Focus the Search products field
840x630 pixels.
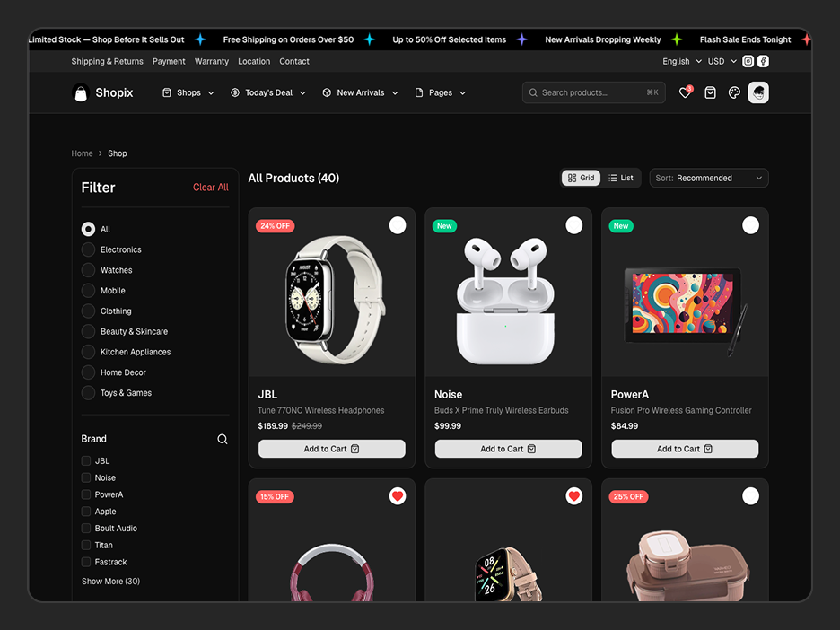tap(593, 92)
